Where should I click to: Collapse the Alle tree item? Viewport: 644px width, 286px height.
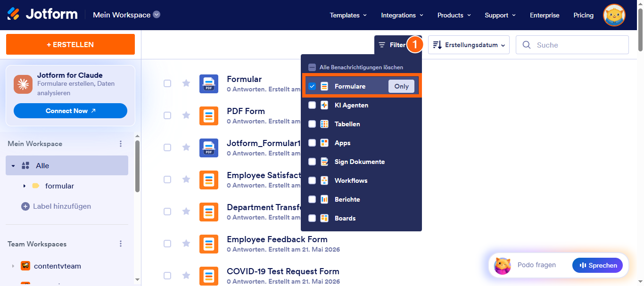(13, 166)
